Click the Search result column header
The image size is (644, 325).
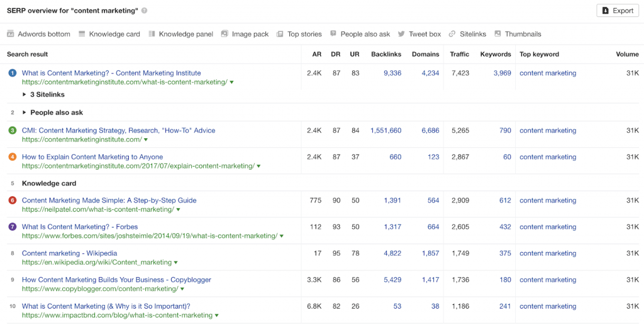(27, 54)
